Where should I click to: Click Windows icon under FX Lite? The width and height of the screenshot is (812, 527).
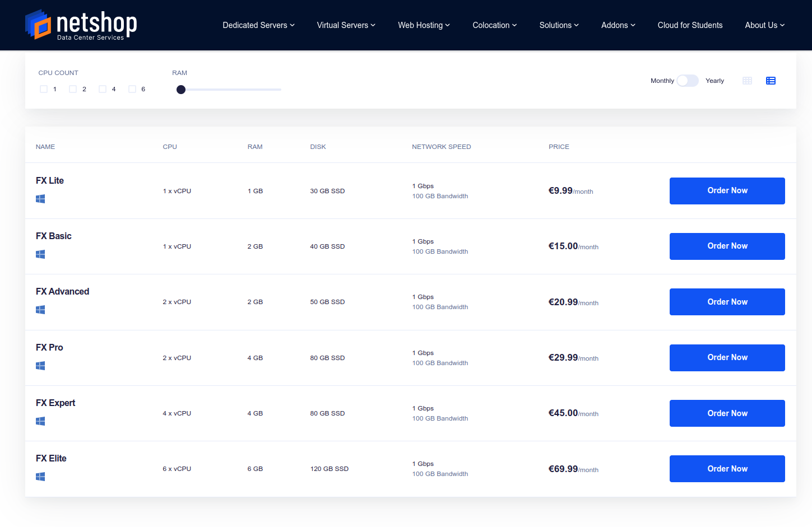click(x=40, y=199)
